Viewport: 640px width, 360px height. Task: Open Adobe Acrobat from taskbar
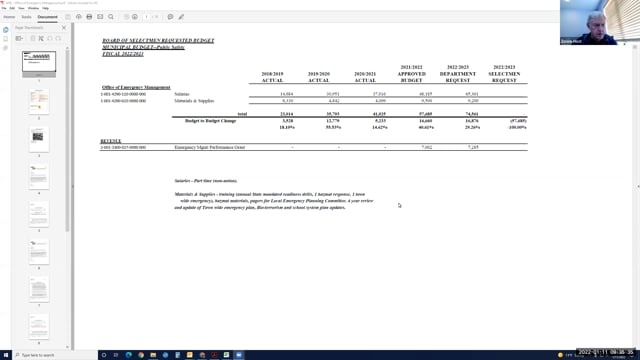[x=214, y=355]
